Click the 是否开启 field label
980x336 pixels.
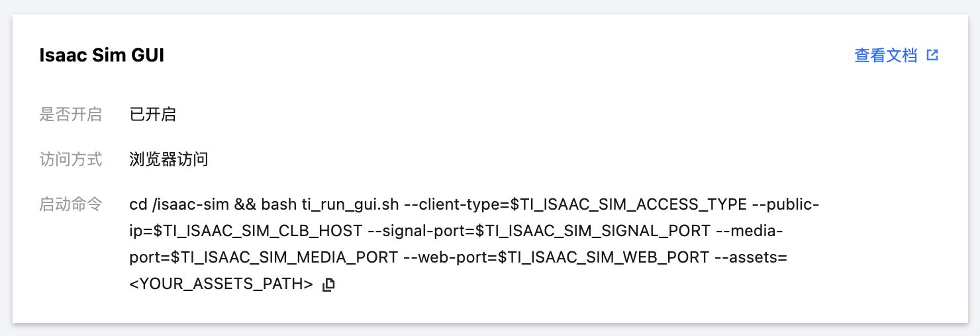pos(70,114)
